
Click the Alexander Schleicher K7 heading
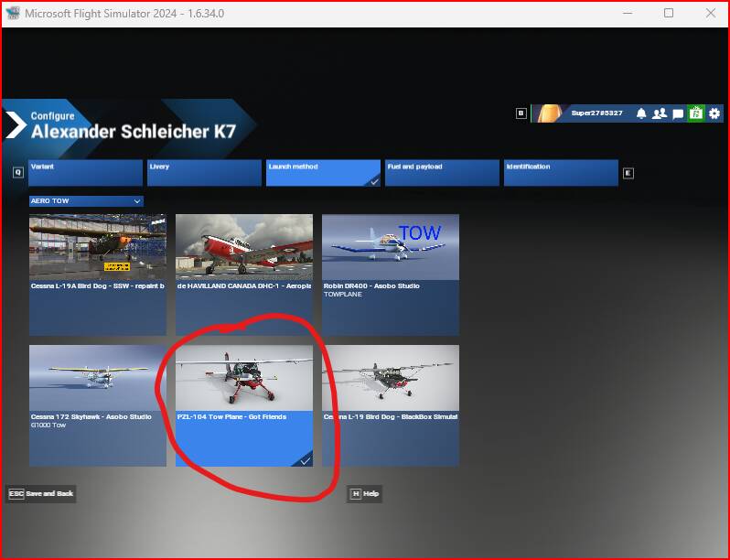(134, 132)
